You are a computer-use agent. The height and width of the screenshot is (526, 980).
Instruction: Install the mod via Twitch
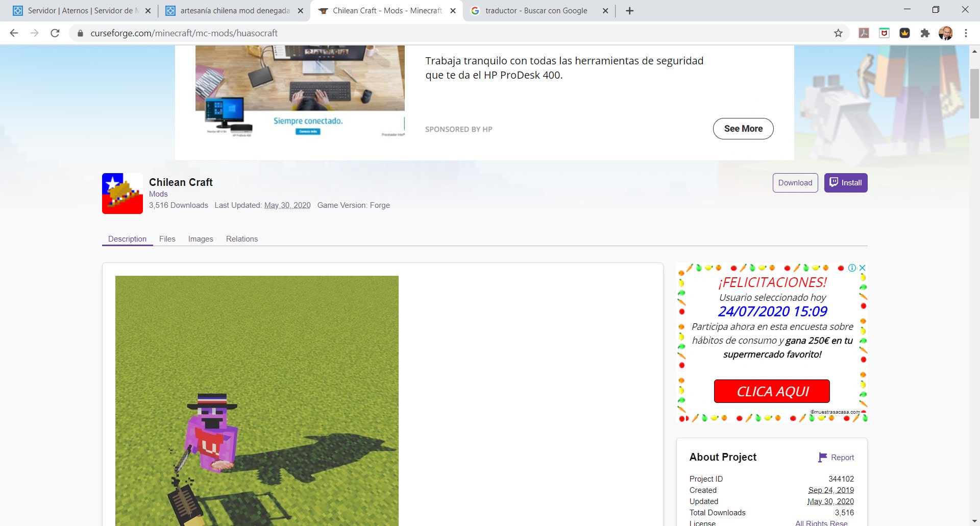[846, 183]
